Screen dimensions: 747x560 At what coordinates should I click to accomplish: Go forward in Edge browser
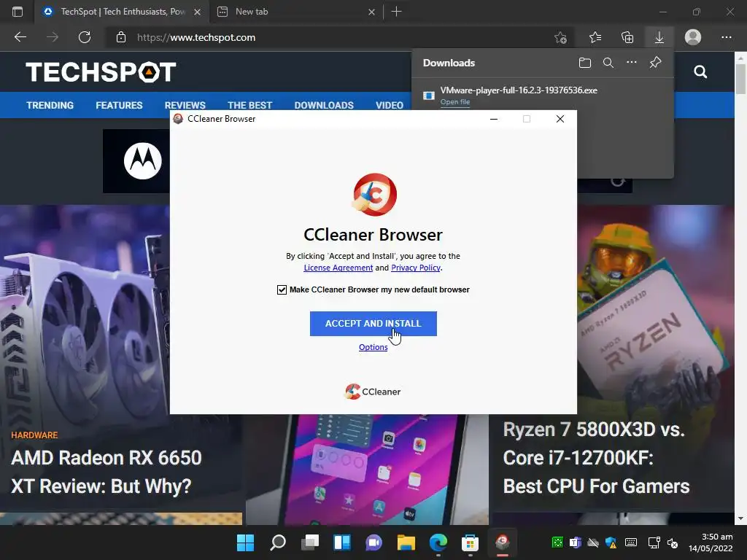pyautogui.click(x=53, y=37)
